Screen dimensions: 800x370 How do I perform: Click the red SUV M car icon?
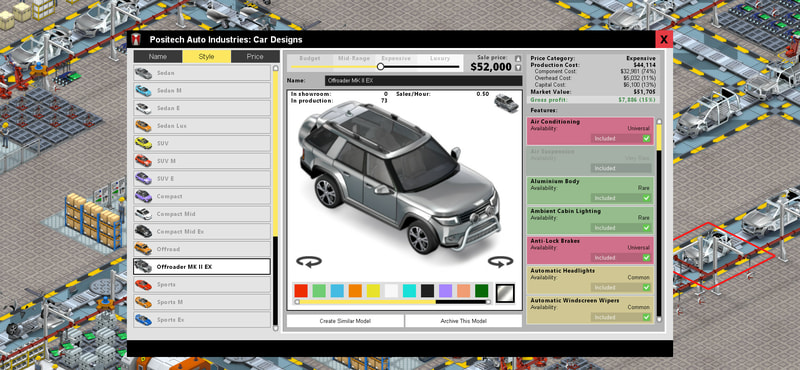[143, 161]
